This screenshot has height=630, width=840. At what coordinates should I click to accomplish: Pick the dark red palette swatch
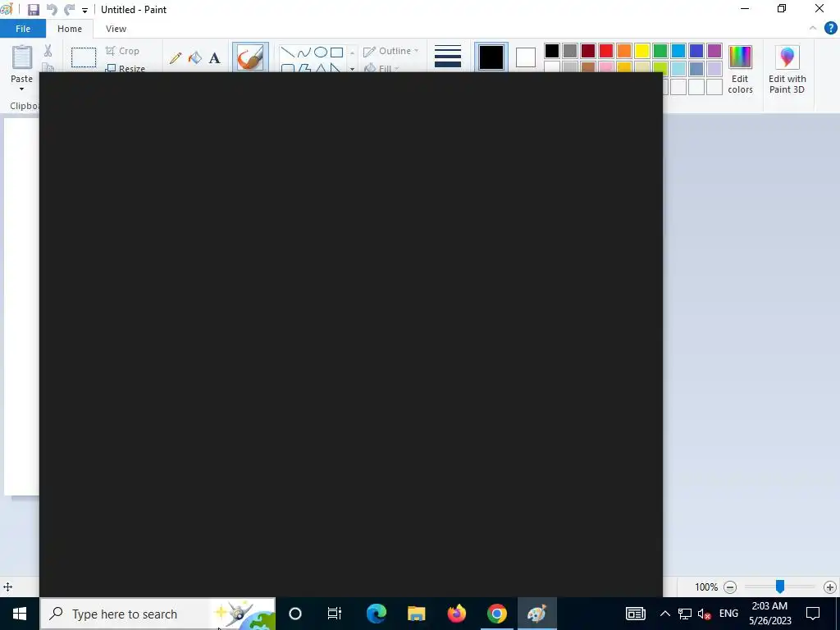point(588,51)
